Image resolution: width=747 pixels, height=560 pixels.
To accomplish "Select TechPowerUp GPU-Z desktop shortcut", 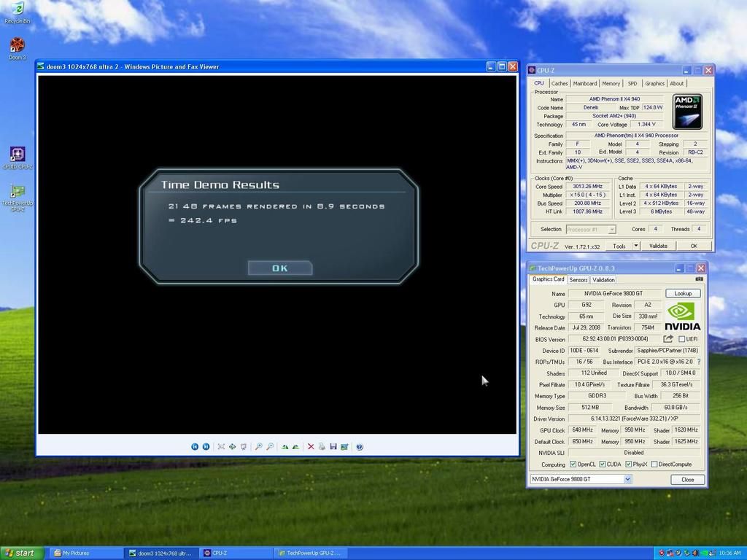I will [18, 198].
